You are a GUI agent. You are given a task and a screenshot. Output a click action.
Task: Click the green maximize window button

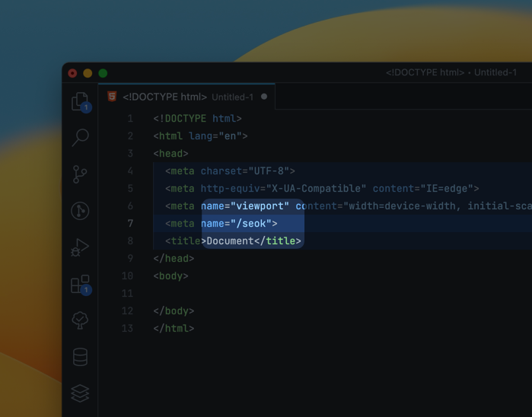[x=103, y=73]
